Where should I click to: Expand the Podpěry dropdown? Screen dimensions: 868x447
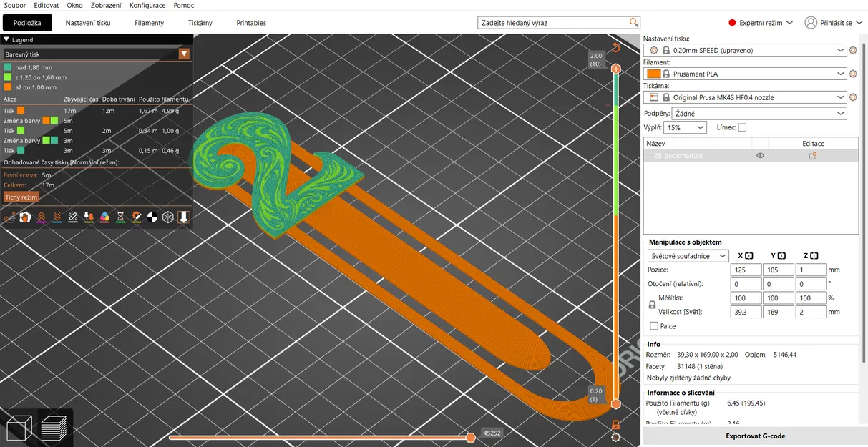(759, 113)
